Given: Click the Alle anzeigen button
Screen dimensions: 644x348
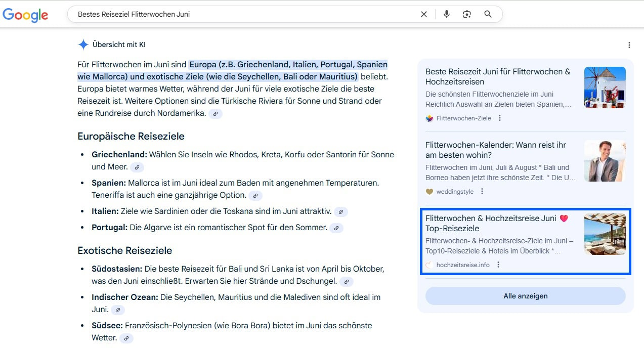Looking at the screenshot, I should [525, 296].
